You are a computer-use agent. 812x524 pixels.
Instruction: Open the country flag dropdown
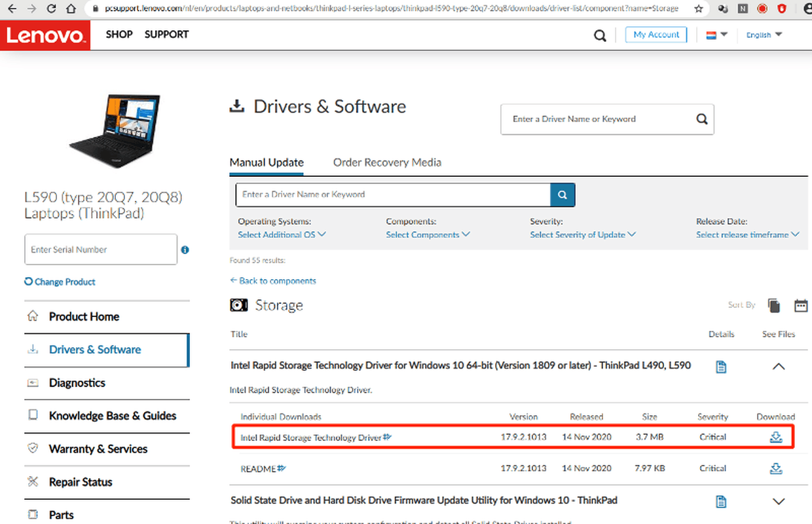coord(716,35)
